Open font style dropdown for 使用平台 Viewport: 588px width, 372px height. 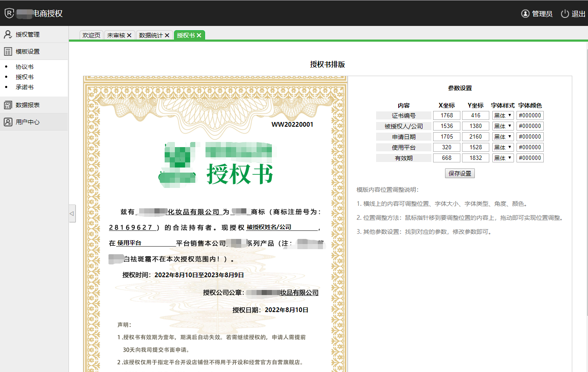click(503, 147)
